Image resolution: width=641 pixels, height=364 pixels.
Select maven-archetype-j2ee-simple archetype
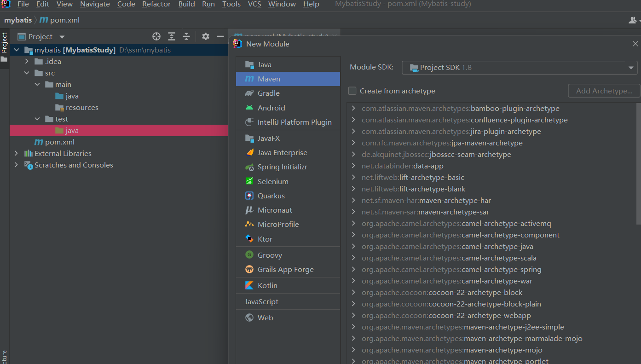[x=463, y=327]
